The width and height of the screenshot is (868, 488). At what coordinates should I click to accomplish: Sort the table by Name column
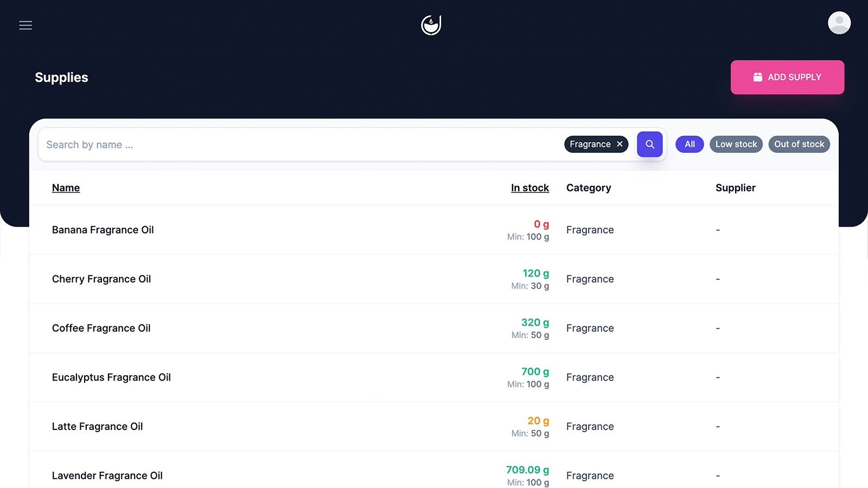pyautogui.click(x=66, y=188)
